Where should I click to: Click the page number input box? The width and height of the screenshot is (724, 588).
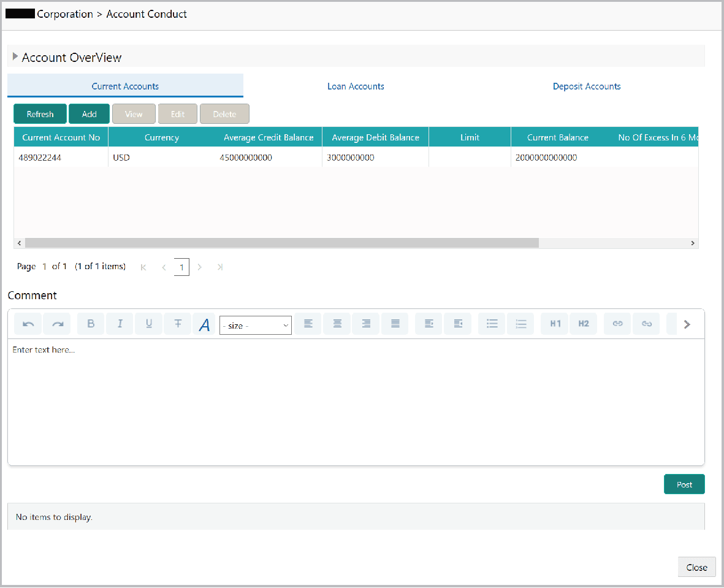tap(181, 267)
